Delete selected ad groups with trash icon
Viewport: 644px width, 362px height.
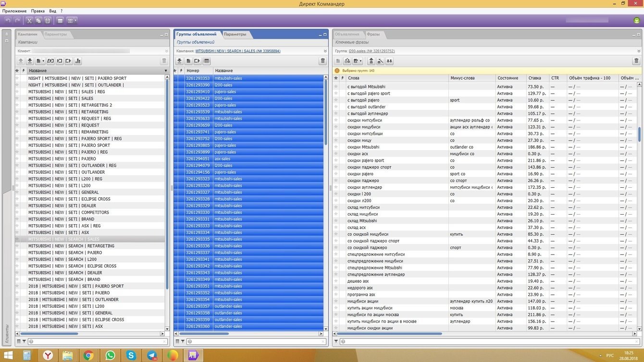point(322,61)
